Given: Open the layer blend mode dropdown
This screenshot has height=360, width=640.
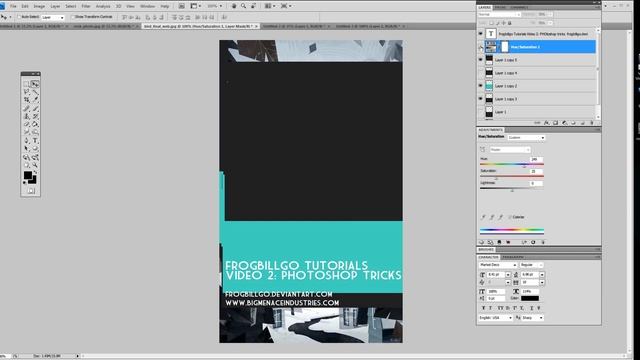Looking at the screenshot, I should click(499, 14).
